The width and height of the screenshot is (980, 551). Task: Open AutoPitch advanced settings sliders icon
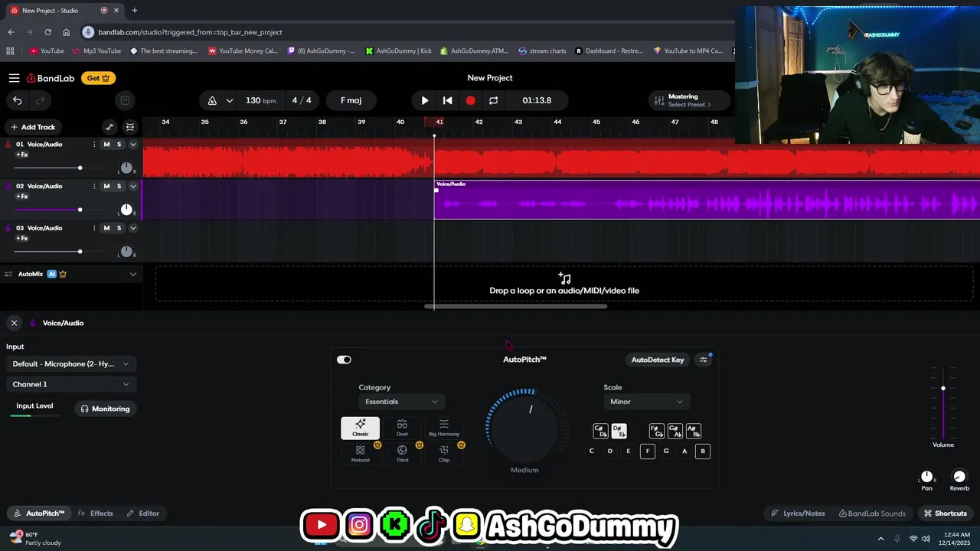[704, 360]
